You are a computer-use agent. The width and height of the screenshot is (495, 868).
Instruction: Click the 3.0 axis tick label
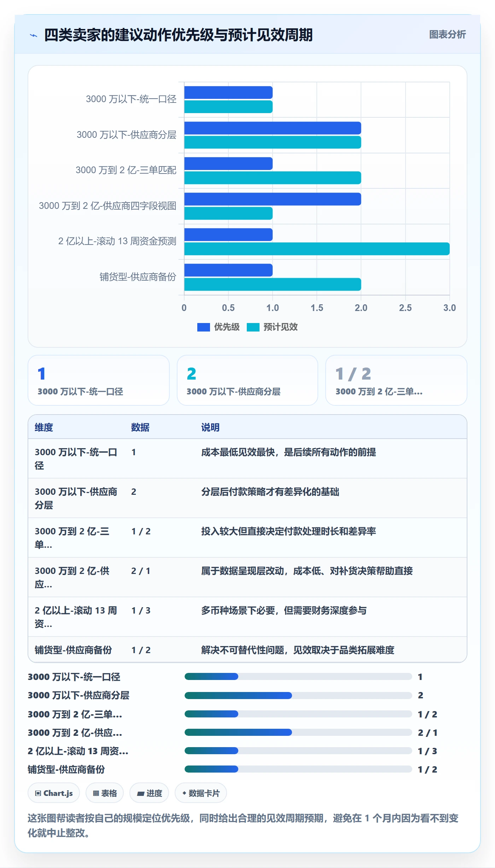[449, 308]
